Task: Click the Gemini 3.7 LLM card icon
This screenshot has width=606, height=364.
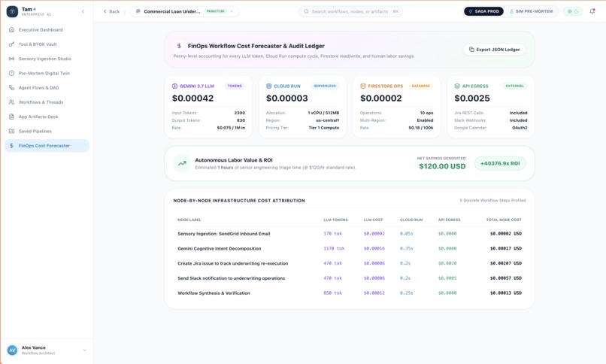Action: 174,86
